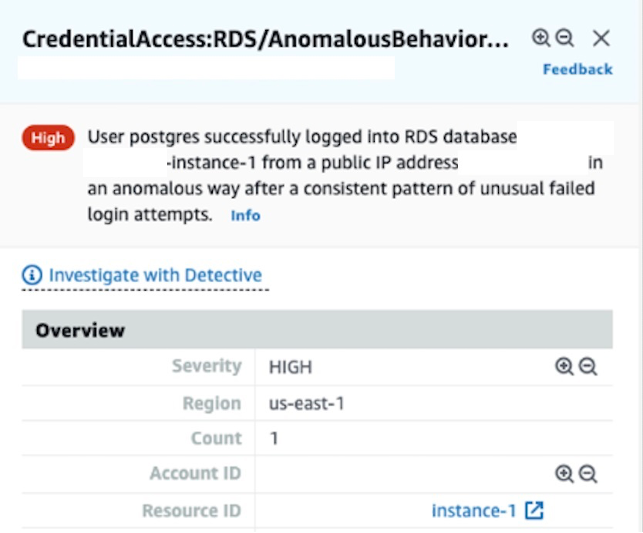The width and height of the screenshot is (643, 533).
Task: Click the zoom-in magnifier beside the finding title
Action: pyautogui.click(x=541, y=38)
